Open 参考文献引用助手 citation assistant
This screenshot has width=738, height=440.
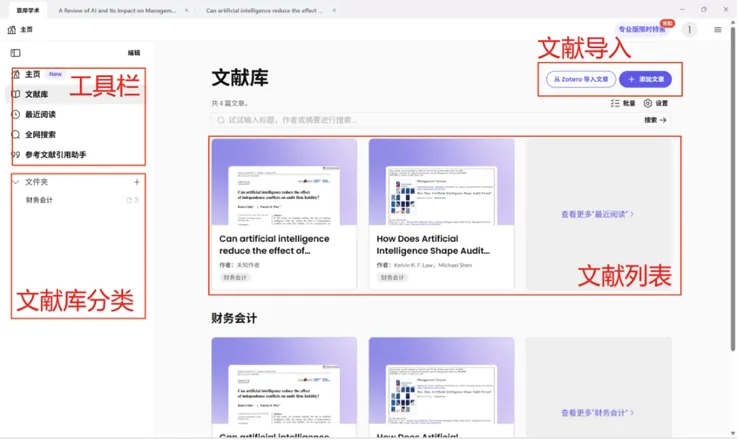point(55,155)
